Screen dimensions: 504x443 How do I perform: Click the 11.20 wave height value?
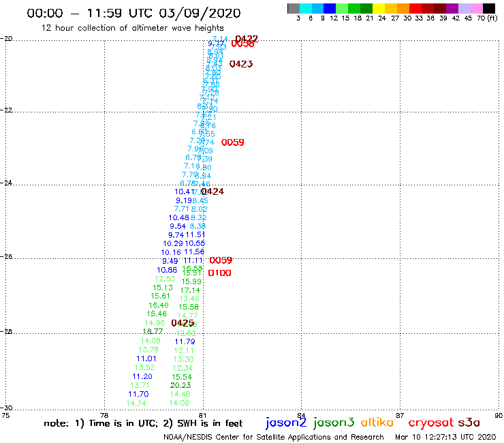(142, 376)
